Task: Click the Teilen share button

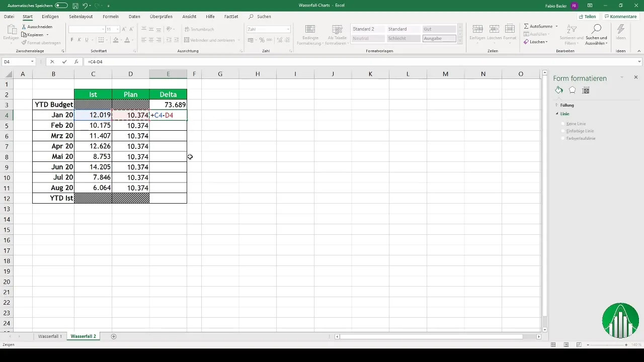Action: click(x=587, y=17)
